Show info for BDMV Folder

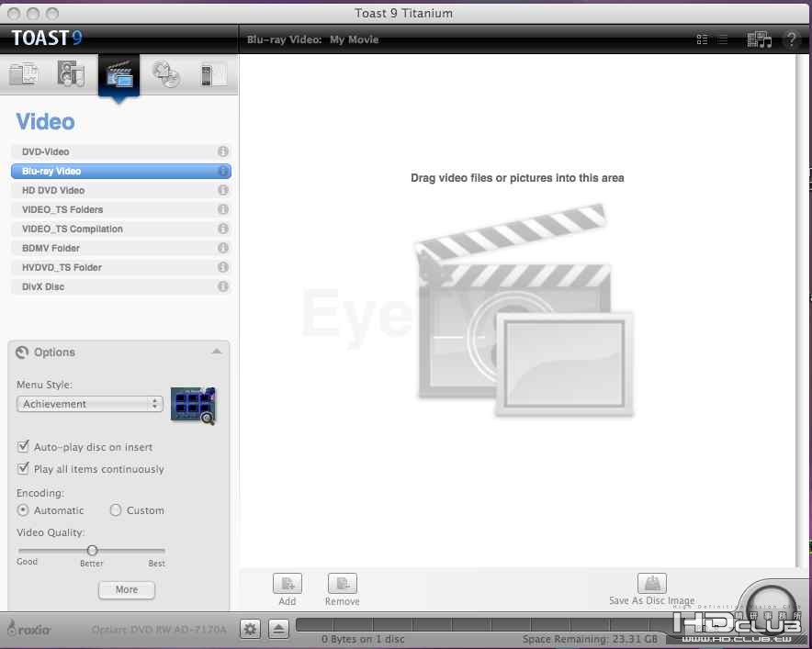[223, 248]
